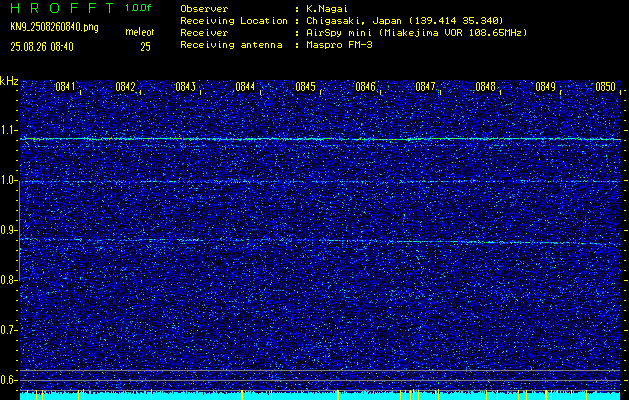Click the 0850 time marker

point(605,87)
